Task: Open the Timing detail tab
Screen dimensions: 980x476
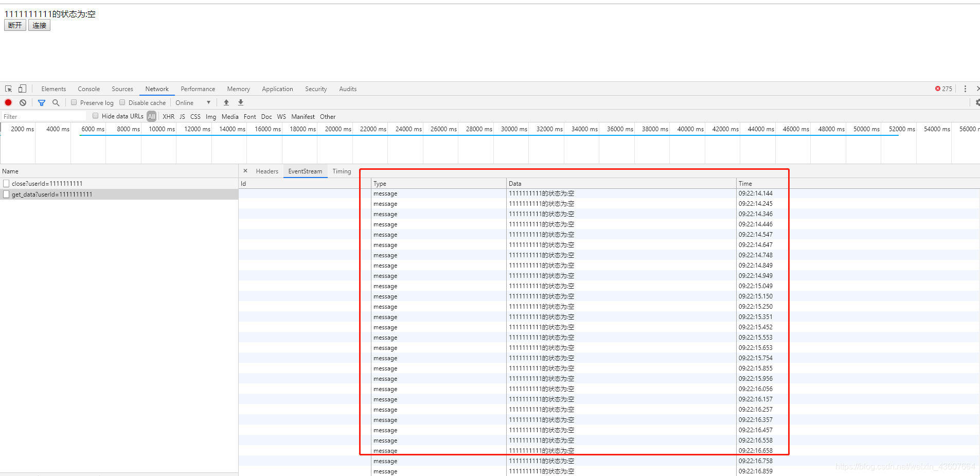Action: tap(342, 171)
